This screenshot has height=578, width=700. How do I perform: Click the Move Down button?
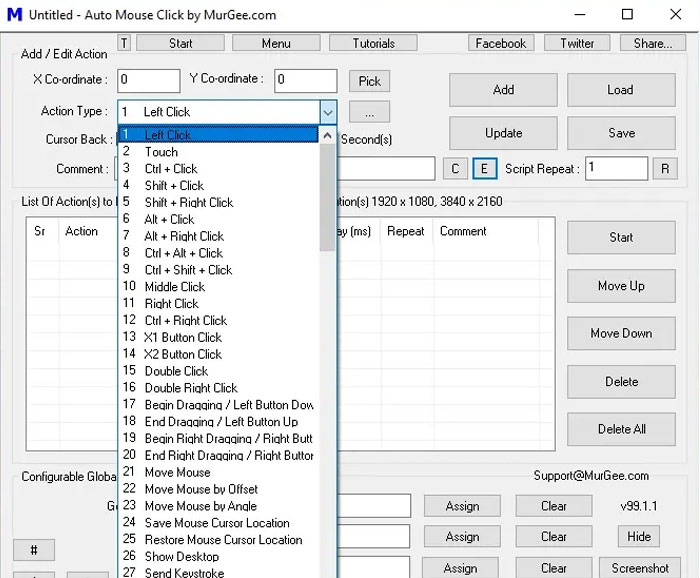click(621, 333)
